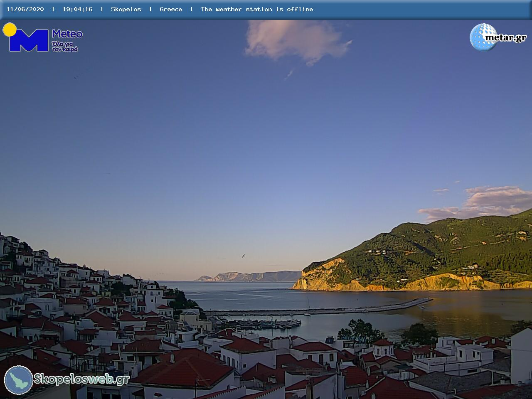Click the metar.gr globe logo
This screenshot has width=532, height=399.
(x=483, y=37)
